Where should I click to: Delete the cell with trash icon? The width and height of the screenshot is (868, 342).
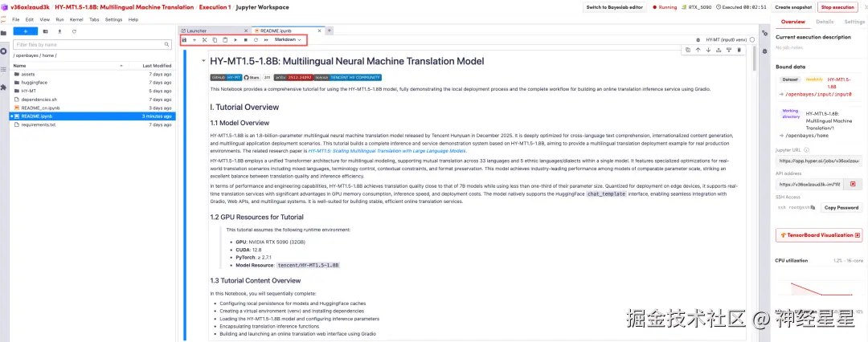pyautogui.click(x=739, y=50)
